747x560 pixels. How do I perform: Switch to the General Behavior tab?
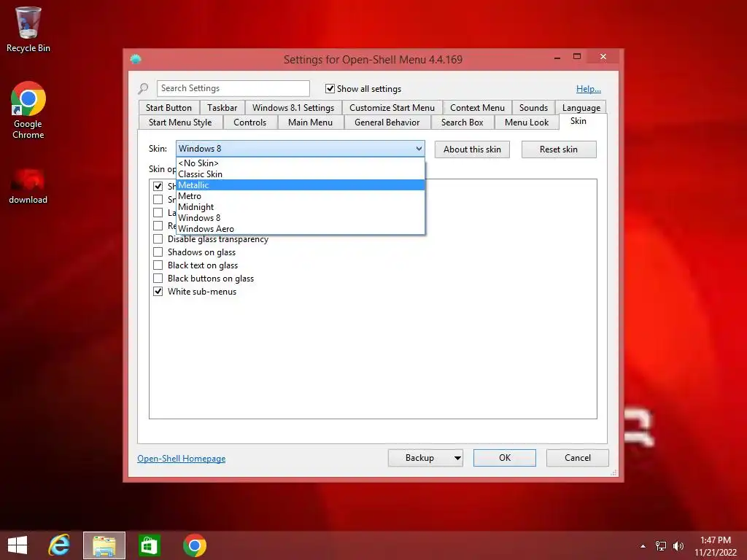click(x=387, y=122)
